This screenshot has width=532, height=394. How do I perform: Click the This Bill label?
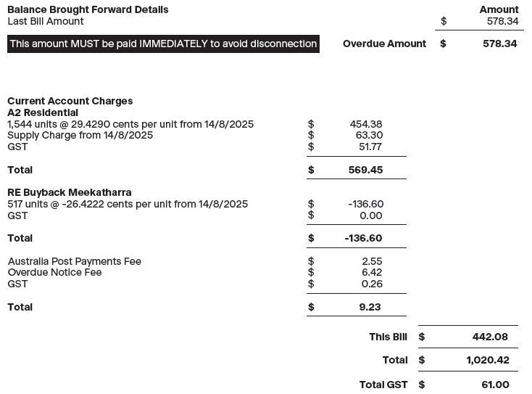point(388,337)
